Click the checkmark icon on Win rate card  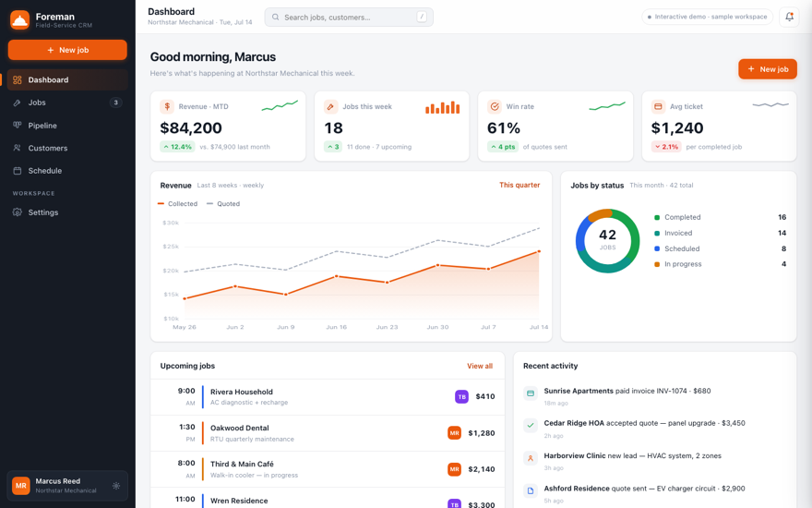495,107
